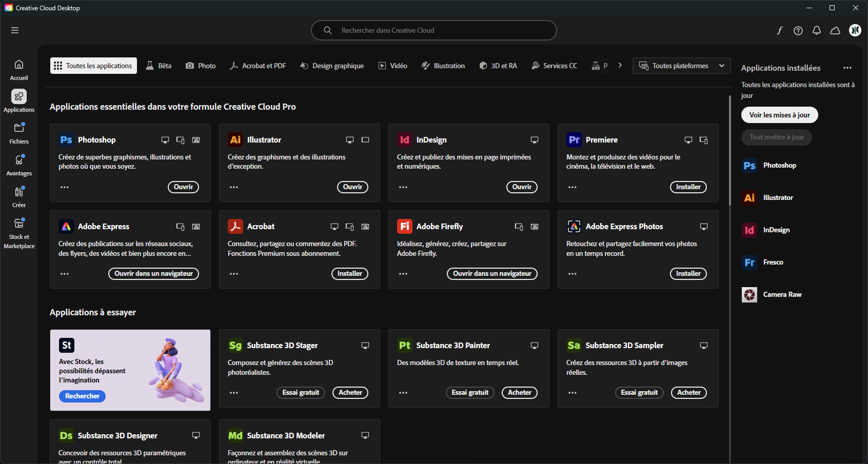Expand more category tabs with chevron

tap(620, 66)
